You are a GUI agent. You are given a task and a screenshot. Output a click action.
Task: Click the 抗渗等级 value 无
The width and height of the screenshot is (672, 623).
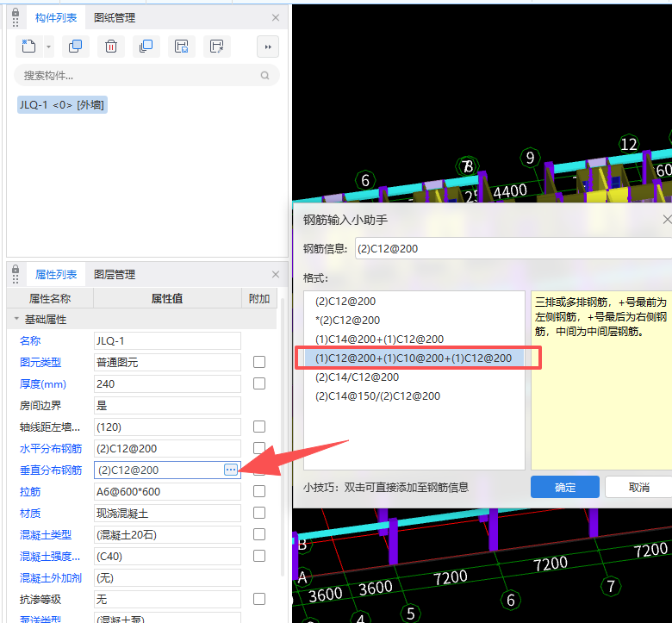(167, 600)
